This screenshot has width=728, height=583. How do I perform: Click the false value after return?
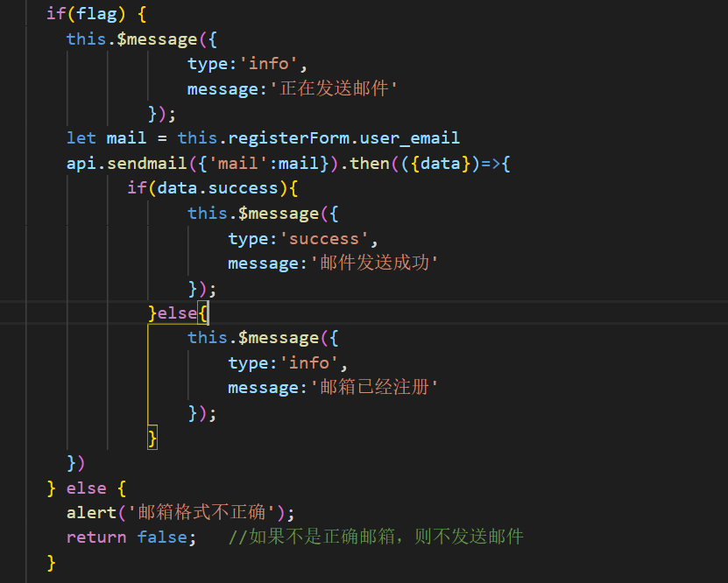click(162, 537)
